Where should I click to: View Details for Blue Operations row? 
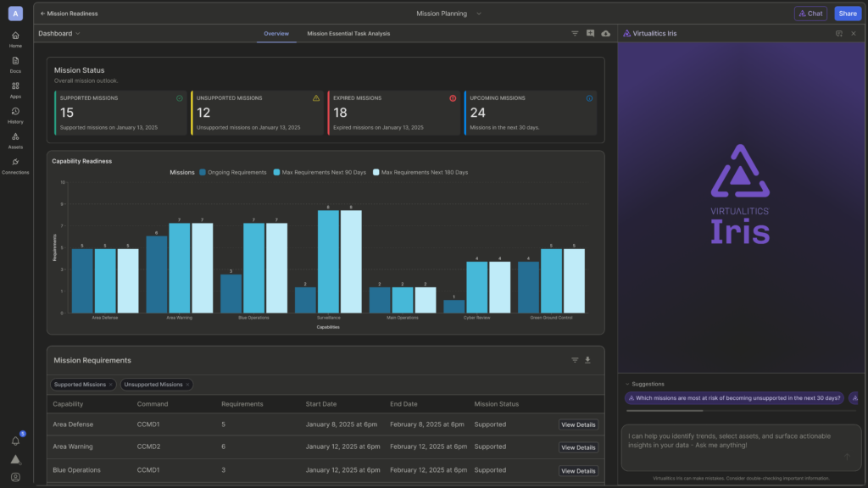click(578, 471)
